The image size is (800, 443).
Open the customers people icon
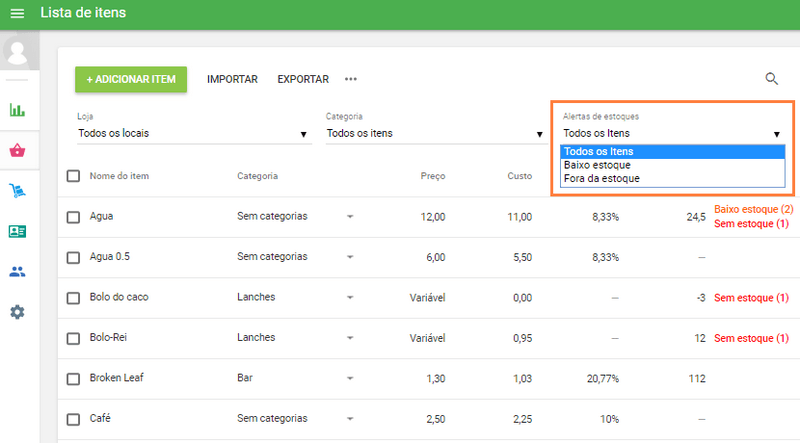[17, 271]
